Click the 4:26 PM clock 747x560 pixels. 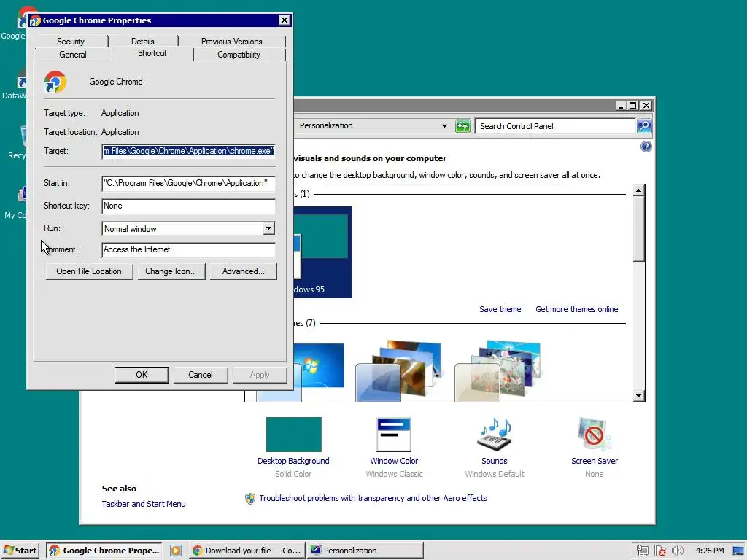coord(709,551)
